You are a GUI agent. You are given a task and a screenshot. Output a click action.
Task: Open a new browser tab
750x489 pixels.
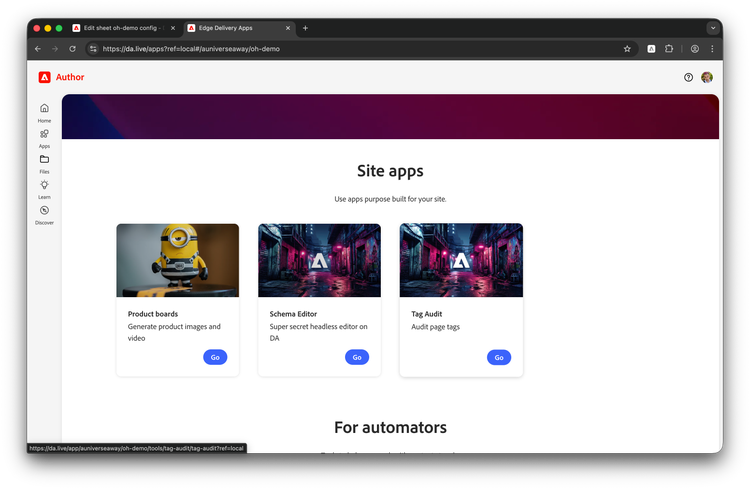click(x=305, y=28)
